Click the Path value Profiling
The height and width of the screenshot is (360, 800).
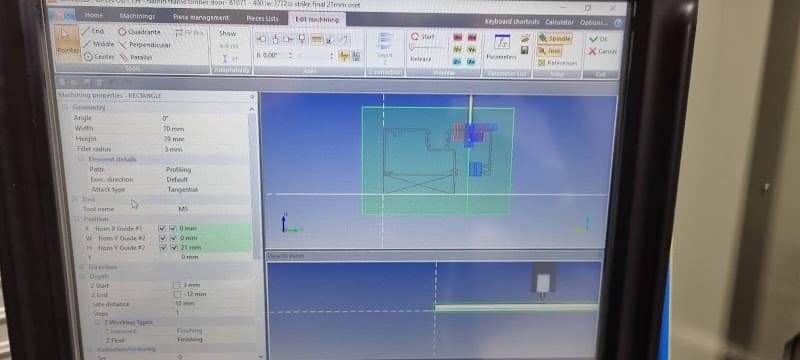click(179, 169)
